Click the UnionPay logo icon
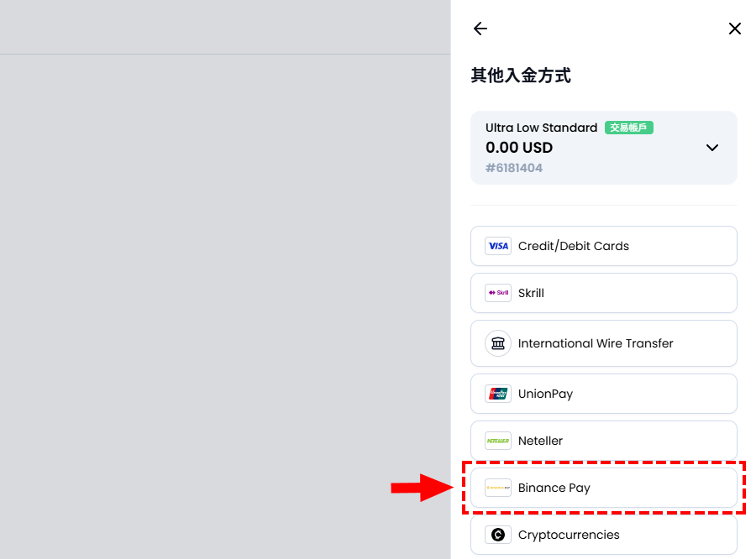756x559 pixels. (498, 394)
